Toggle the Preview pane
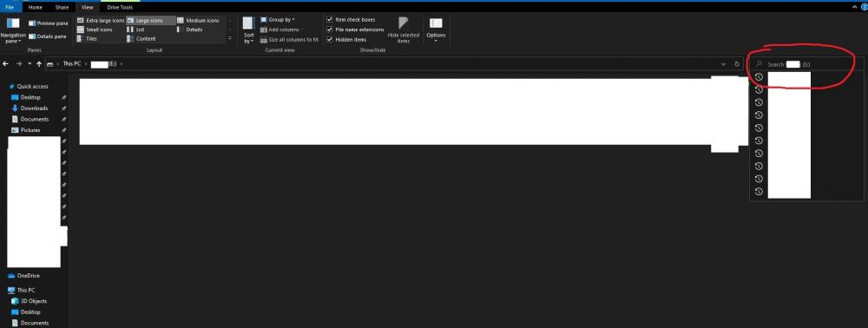868x328 pixels. pyautogui.click(x=48, y=23)
